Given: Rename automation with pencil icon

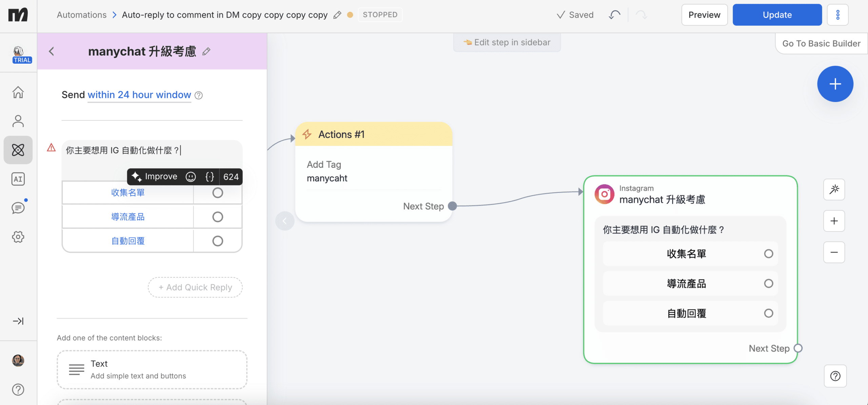Looking at the screenshot, I should click(337, 15).
